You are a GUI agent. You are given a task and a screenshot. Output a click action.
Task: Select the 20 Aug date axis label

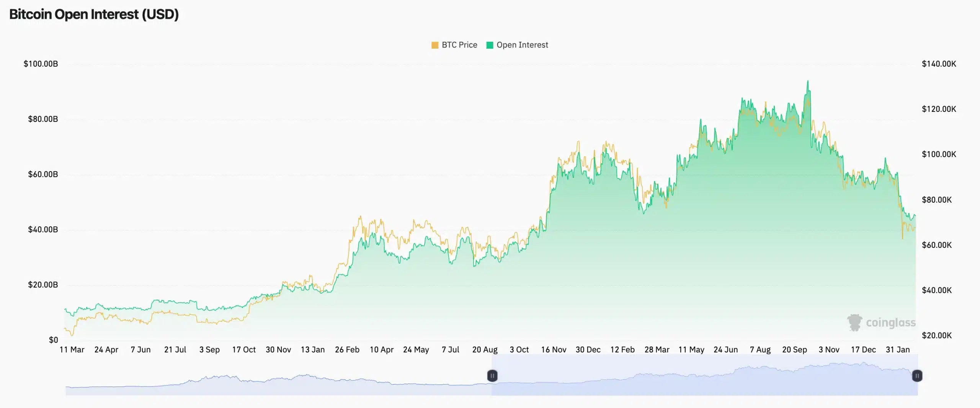485,349
